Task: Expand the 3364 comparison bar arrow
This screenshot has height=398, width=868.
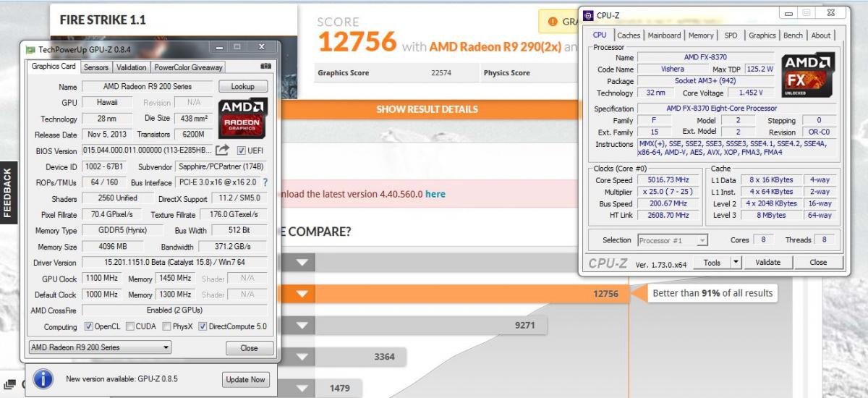Action: pos(302,357)
